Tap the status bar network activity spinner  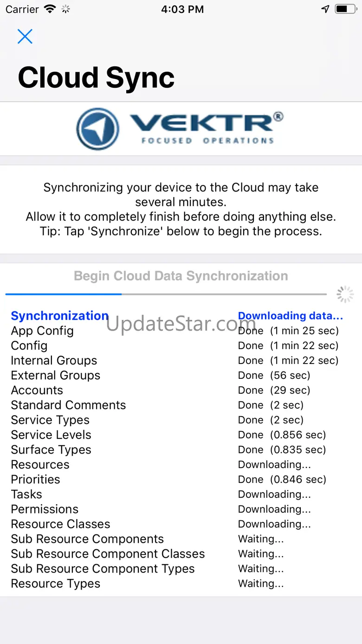(x=65, y=9)
